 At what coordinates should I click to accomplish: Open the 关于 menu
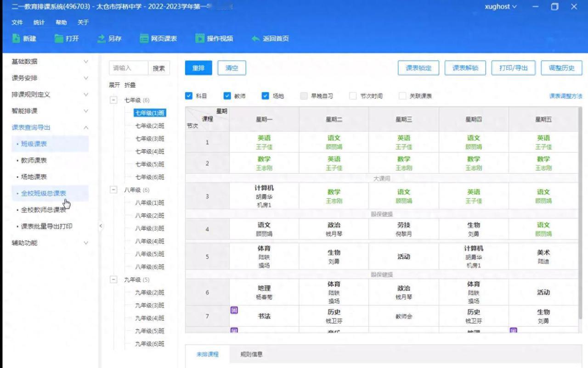[x=83, y=22]
